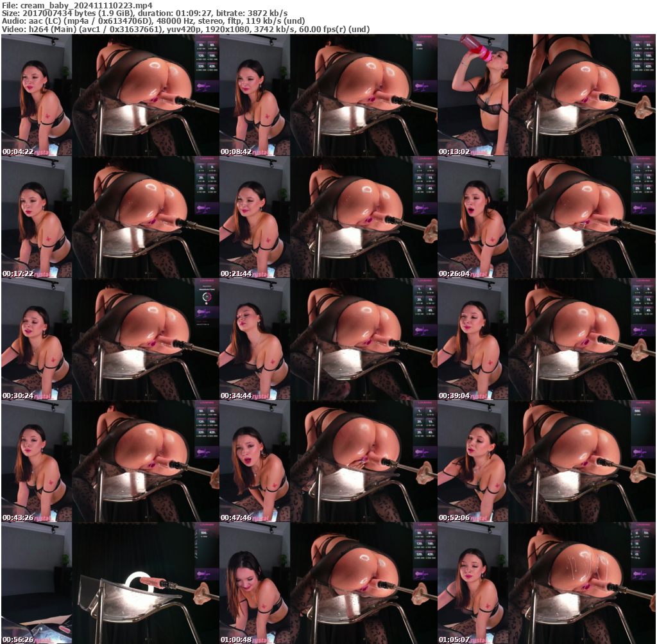Select the 00:21:44 video frame
This screenshot has height=644, width=657.
coord(328,215)
